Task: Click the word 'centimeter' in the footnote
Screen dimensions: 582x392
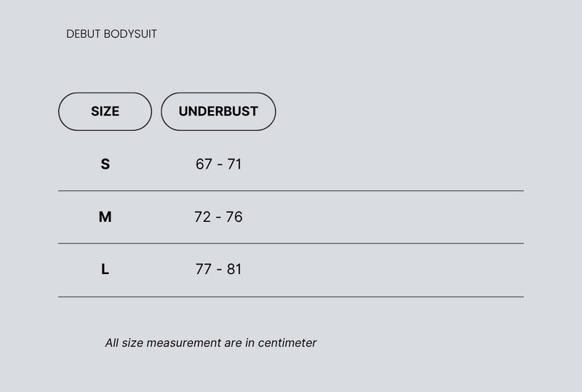Action: pos(287,343)
